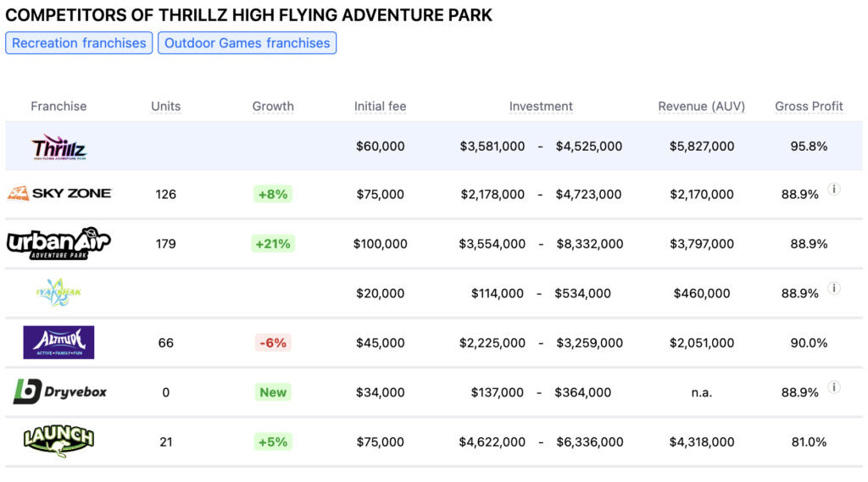Click the 179 units value
868x482 pixels.
166,243
